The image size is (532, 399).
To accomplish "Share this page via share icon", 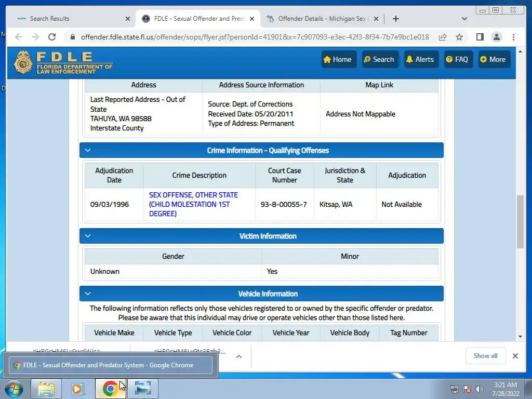I will click(x=443, y=37).
